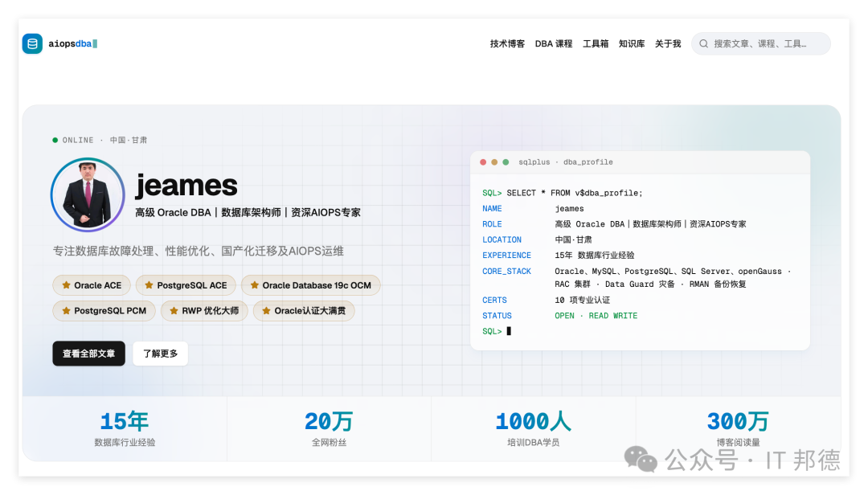Screen dimensions: 868x495
Task: Click the red terminal window dot
Action: [x=483, y=162]
